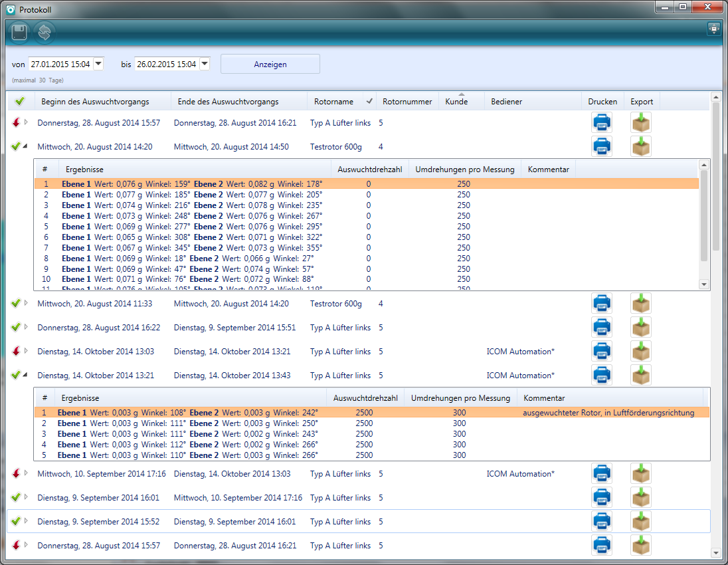The height and width of the screenshot is (565, 728).
Task: Click the refresh arrows toolbar icon
Action: coord(45,33)
